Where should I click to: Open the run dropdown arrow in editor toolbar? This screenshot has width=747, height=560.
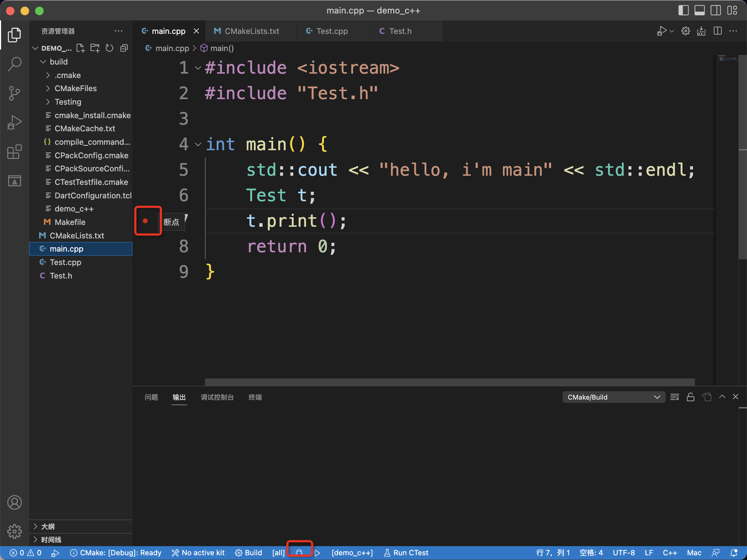click(x=672, y=31)
